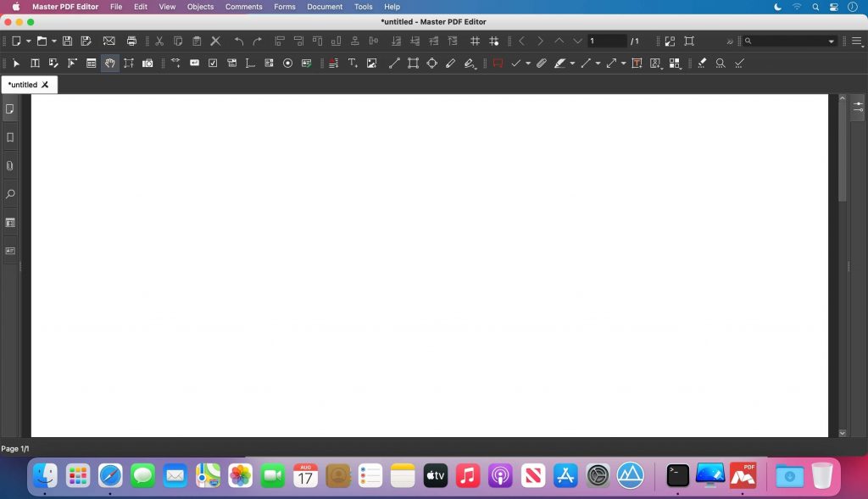The image size is (868, 499).
Task: Open the Attachments panel in sidebar
Action: tap(10, 166)
